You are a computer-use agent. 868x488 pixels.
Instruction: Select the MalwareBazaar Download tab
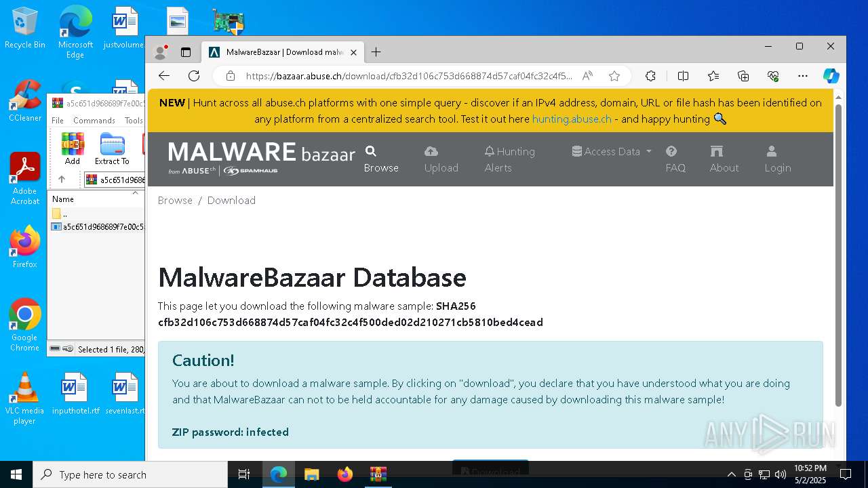coord(283,52)
